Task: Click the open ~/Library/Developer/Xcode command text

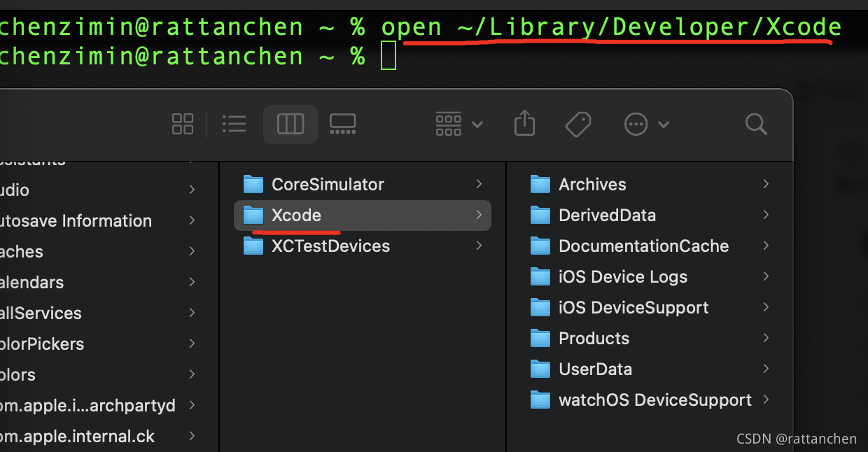Action: [x=611, y=27]
